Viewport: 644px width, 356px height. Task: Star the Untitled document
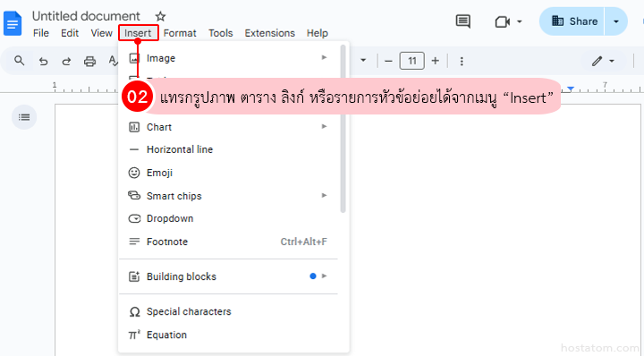(x=160, y=16)
